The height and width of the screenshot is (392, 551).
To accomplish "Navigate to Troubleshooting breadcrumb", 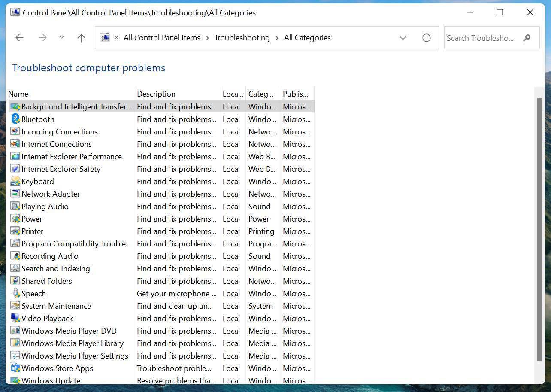I will [242, 38].
